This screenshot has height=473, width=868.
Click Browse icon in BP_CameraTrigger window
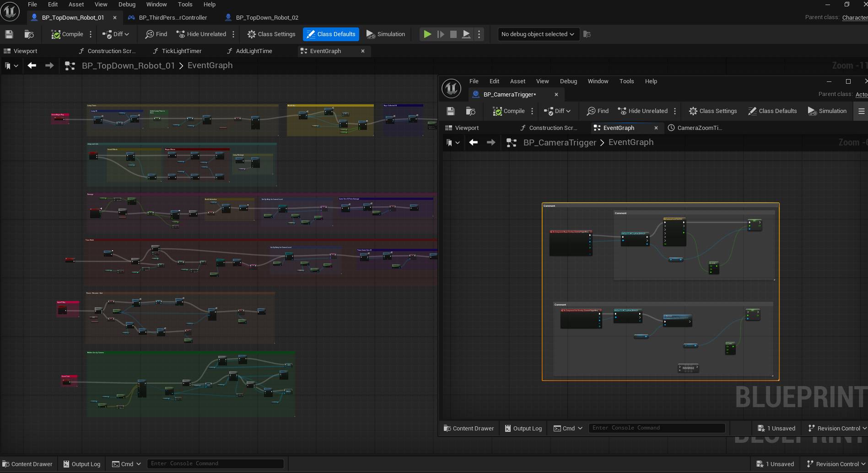click(x=470, y=111)
